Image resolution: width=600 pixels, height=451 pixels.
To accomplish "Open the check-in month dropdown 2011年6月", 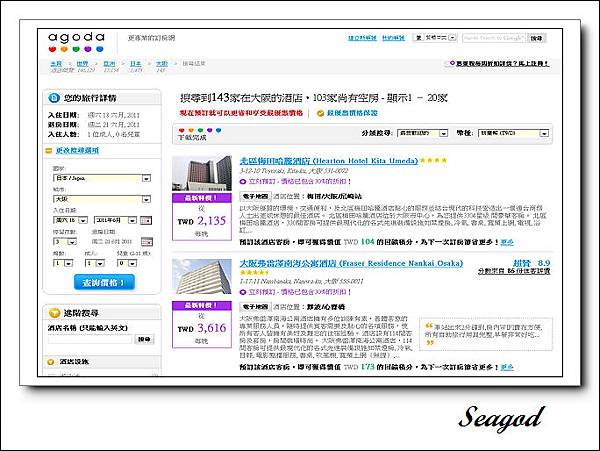I will [x=115, y=220].
